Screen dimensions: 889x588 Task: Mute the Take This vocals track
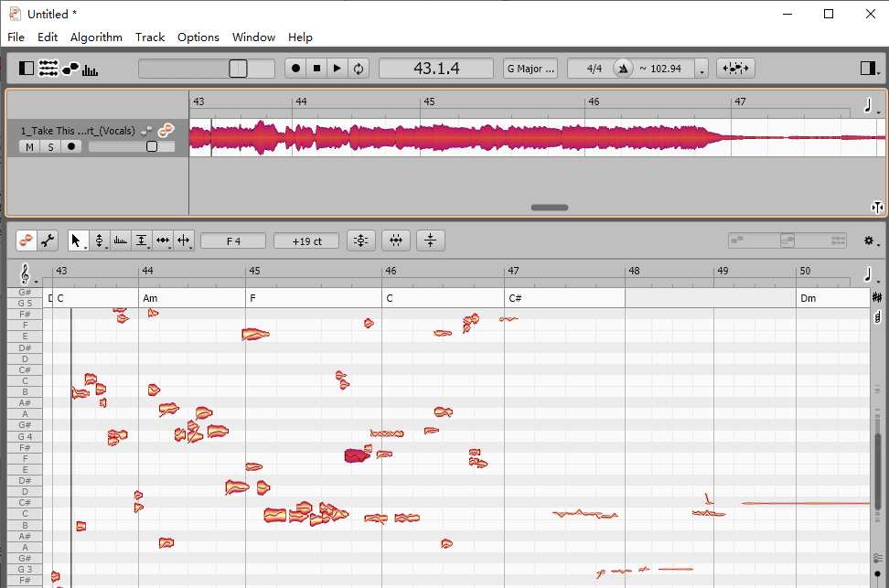coord(29,147)
